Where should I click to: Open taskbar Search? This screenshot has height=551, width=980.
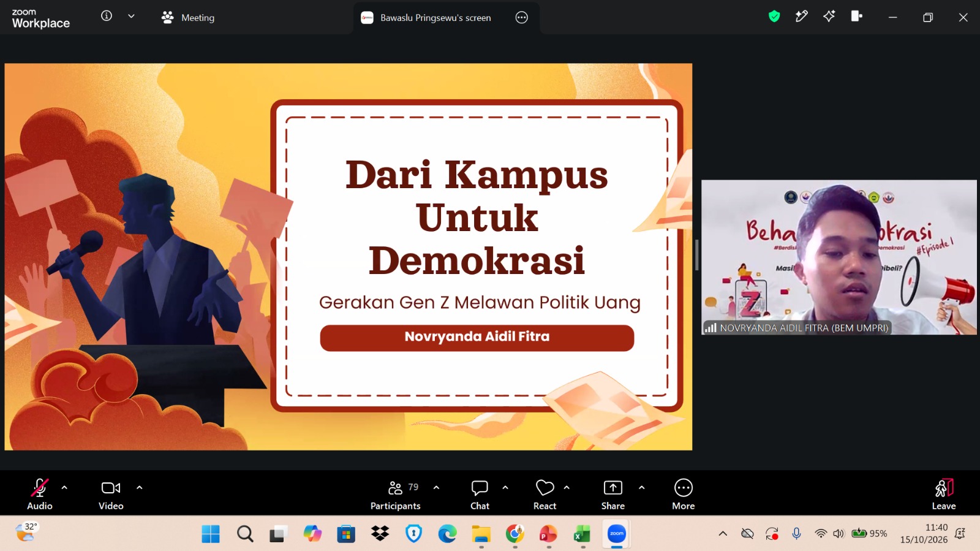tap(245, 534)
